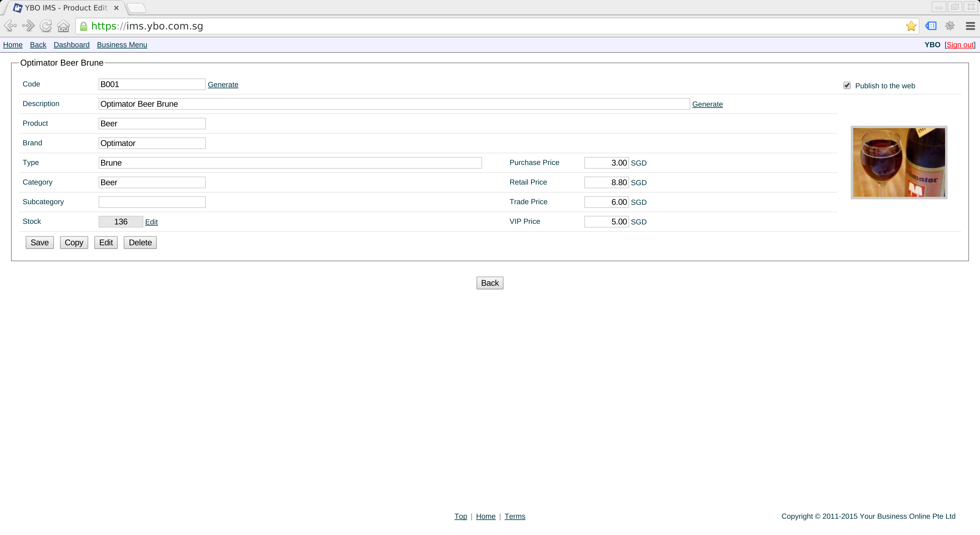
Task: Edit the stock quantity link
Action: point(151,222)
